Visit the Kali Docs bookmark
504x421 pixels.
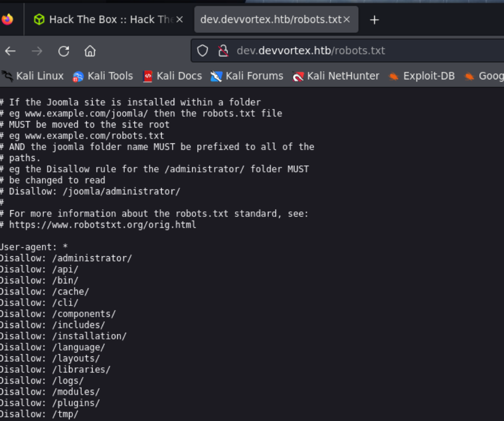point(172,76)
